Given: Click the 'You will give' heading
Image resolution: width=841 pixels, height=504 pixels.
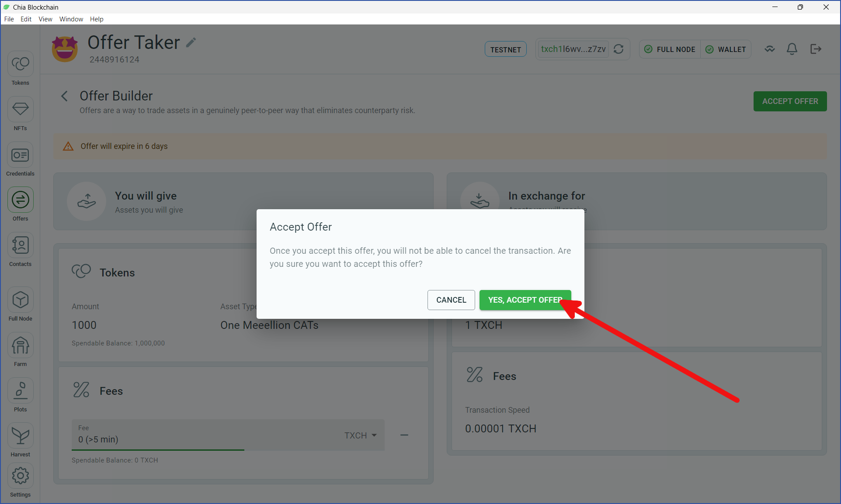Looking at the screenshot, I should coord(146,196).
